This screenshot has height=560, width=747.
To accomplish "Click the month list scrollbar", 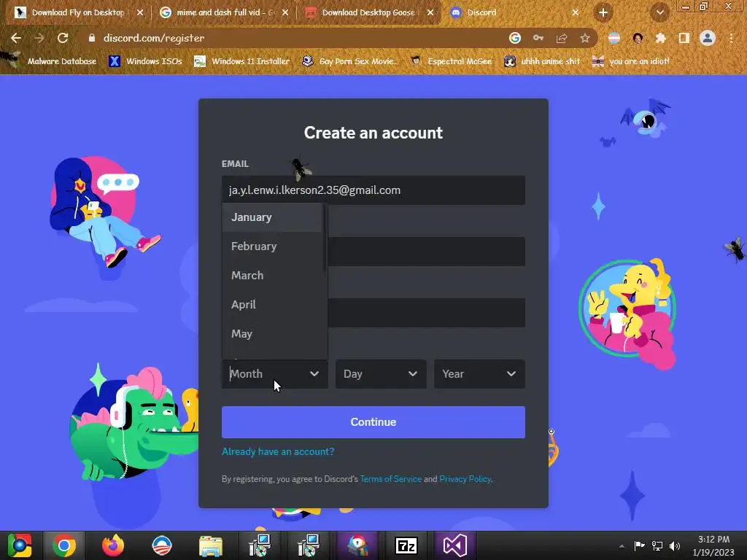I will click(x=325, y=238).
